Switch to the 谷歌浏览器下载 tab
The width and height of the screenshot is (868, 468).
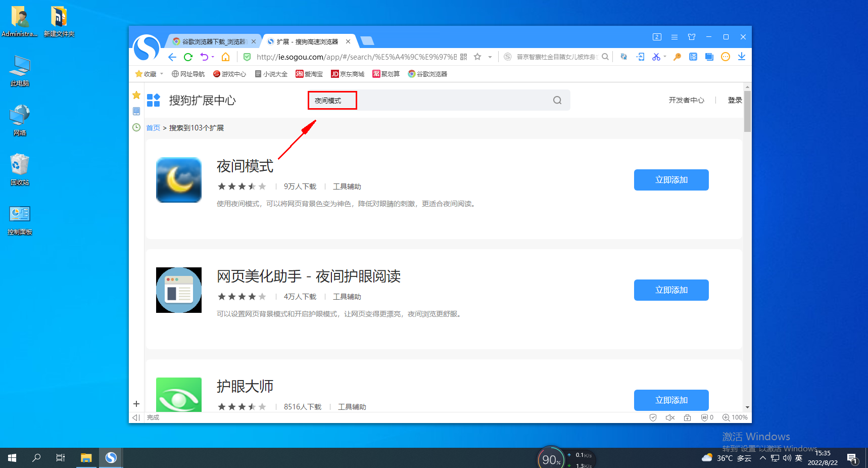tap(213, 41)
